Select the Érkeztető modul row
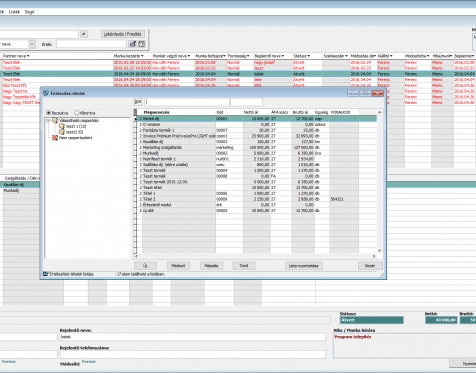The image size is (476, 373). 256,205
